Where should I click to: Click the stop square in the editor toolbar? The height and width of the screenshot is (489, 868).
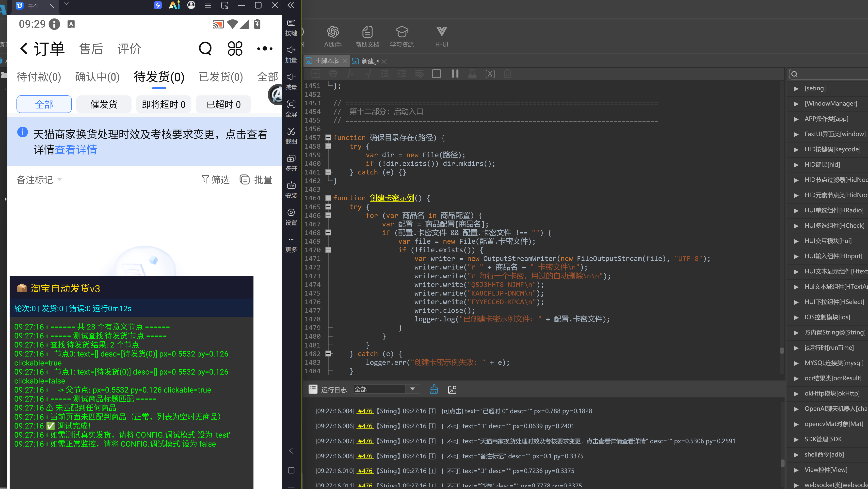pyautogui.click(x=436, y=74)
